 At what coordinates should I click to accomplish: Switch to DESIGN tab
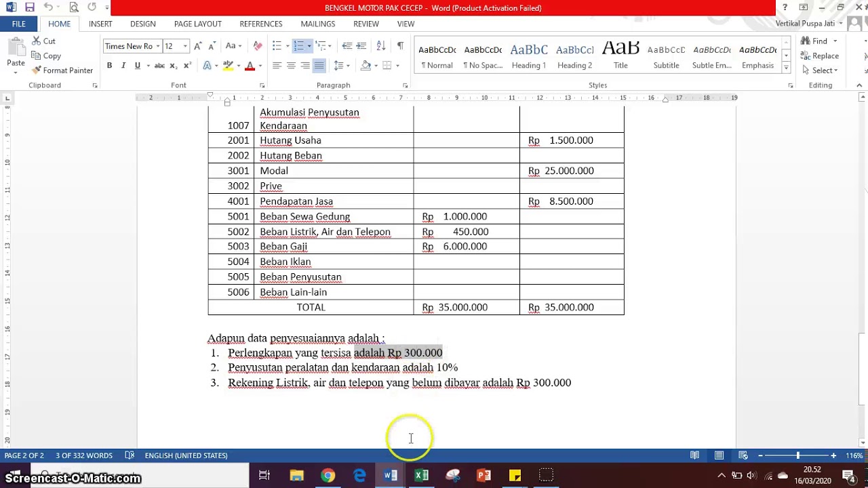(143, 24)
